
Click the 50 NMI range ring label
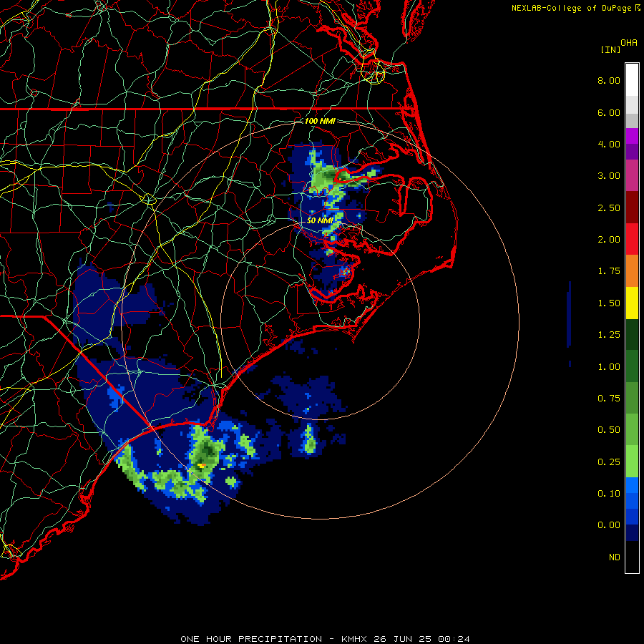(x=320, y=220)
